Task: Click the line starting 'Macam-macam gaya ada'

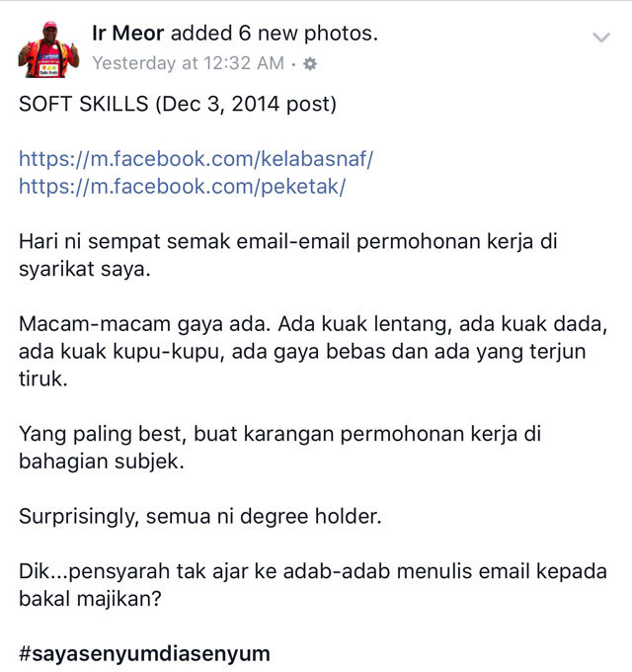Action: pos(313,324)
